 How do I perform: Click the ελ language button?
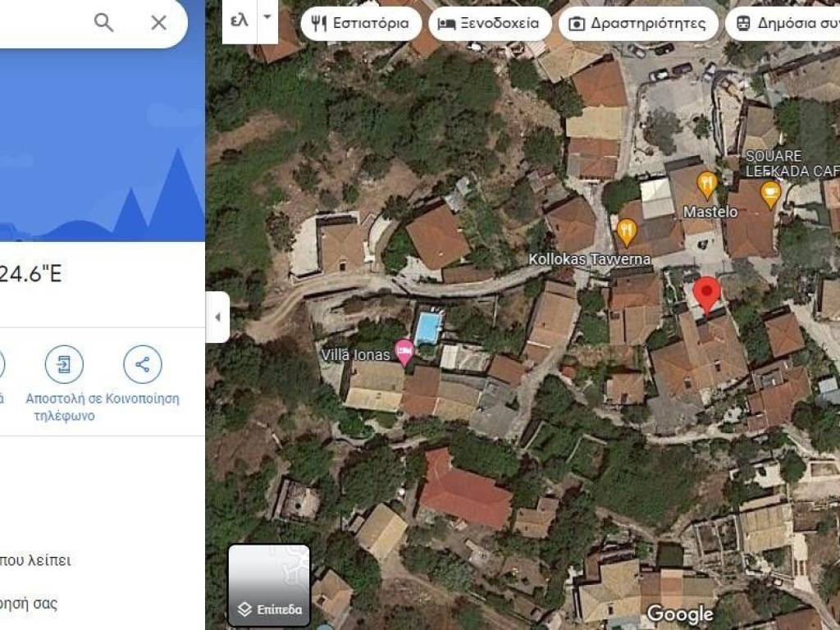tap(240, 21)
